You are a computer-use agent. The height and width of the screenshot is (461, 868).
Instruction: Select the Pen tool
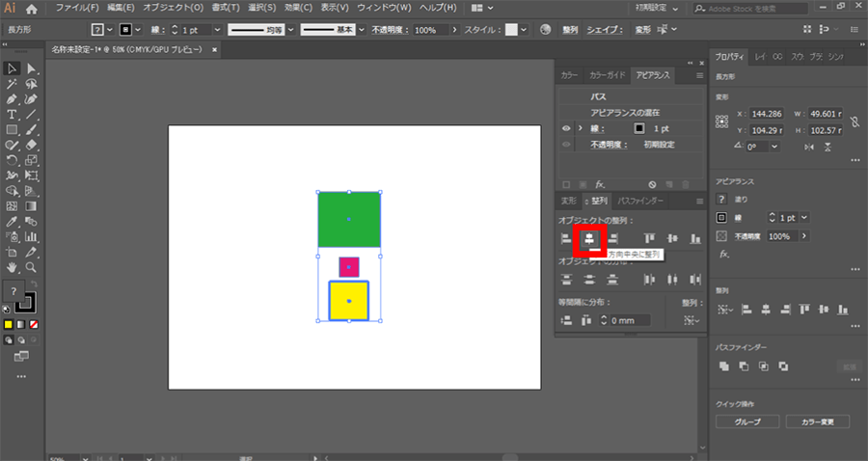pos(12,99)
